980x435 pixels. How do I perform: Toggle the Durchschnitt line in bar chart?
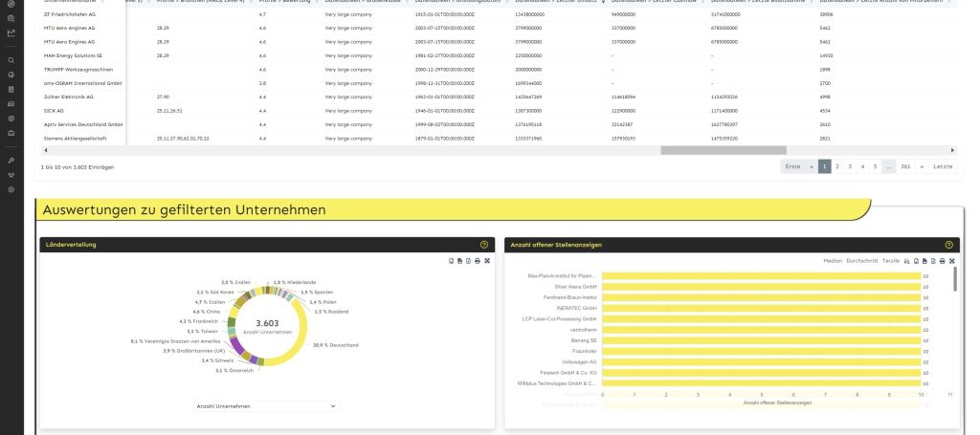pyautogui.click(x=862, y=261)
